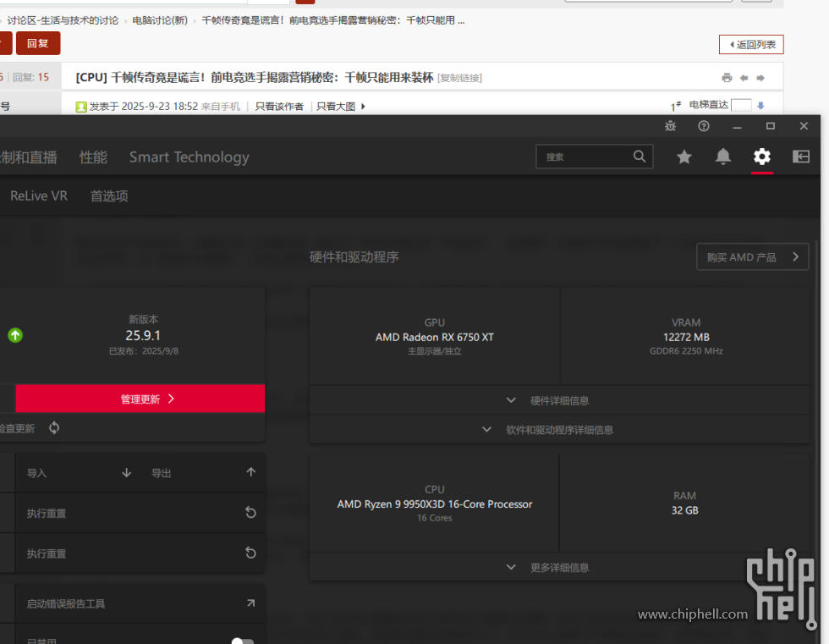This screenshot has height=644, width=829.
Task: Switch to ReLive VR sub-tab
Action: point(39,195)
